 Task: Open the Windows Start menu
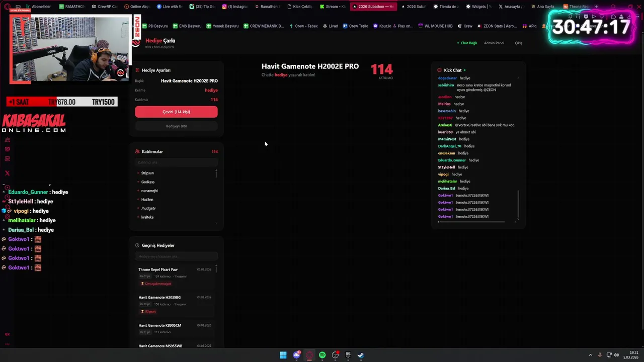coord(283,355)
